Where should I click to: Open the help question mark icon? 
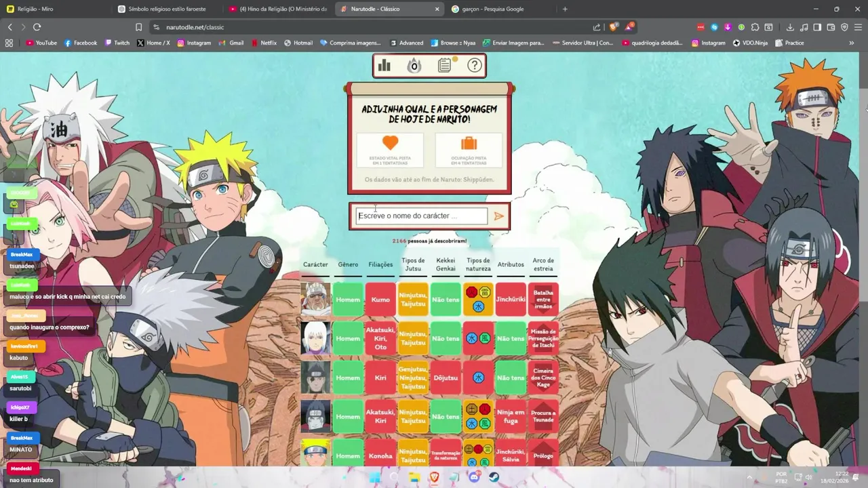(475, 65)
